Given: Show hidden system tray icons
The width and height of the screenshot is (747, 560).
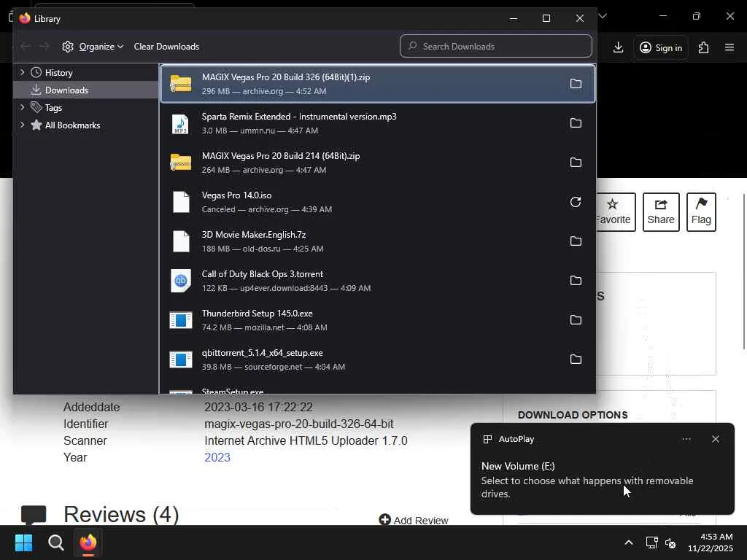Looking at the screenshot, I should 629,542.
